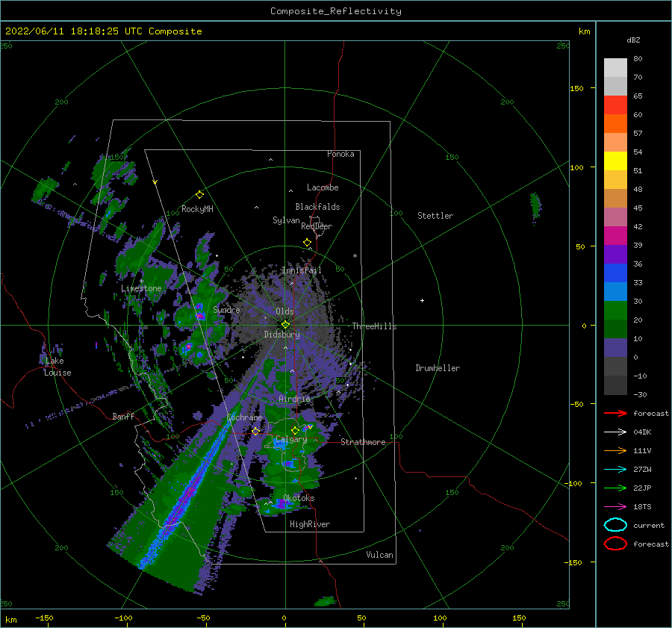Click the ThreeHills label
672x628 pixels.
point(375,326)
